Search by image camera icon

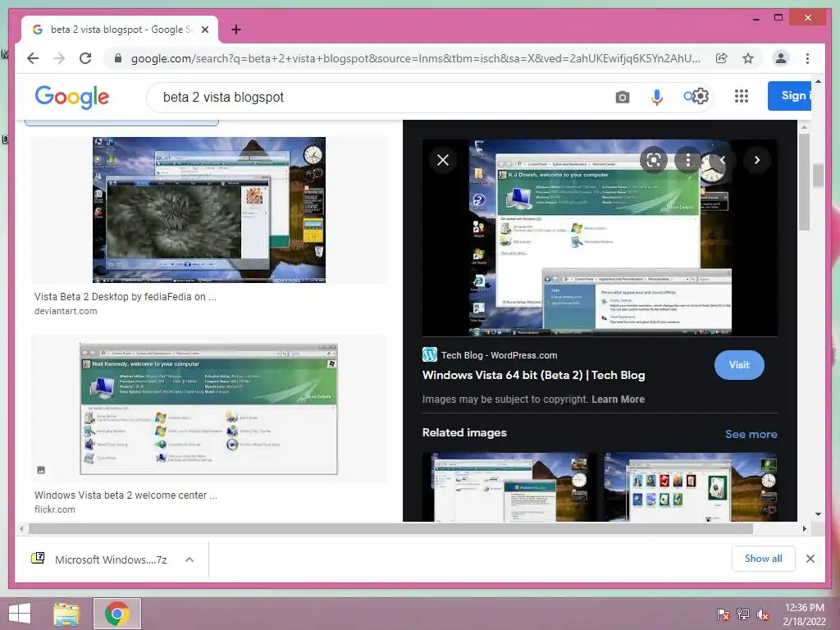pyautogui.click(x=622, y=97)
